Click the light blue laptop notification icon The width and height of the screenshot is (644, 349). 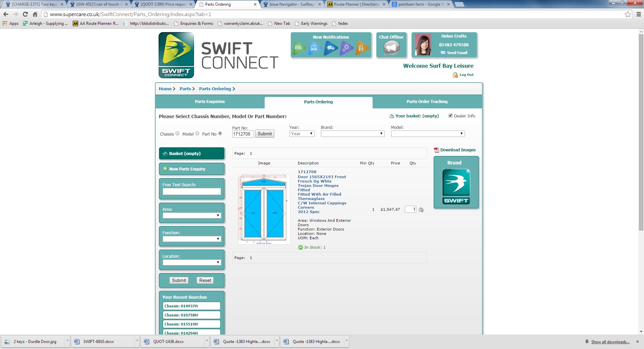[x=315, y=48]
